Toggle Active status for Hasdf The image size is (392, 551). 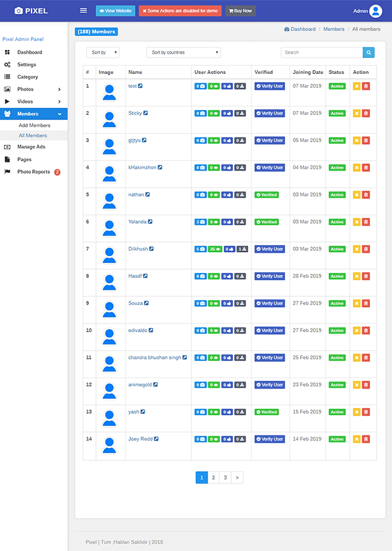tap(337, 276)
